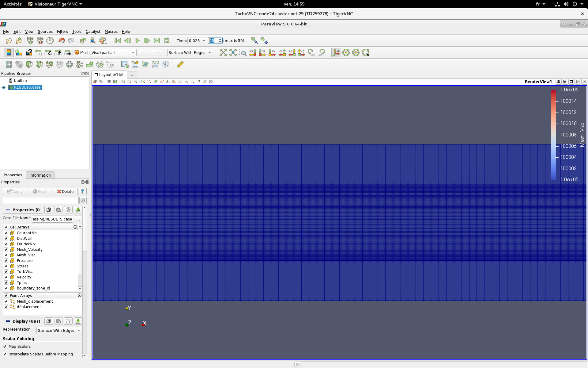Open the Mesh_Visc coloring dropdown

(x=105, y=53)
